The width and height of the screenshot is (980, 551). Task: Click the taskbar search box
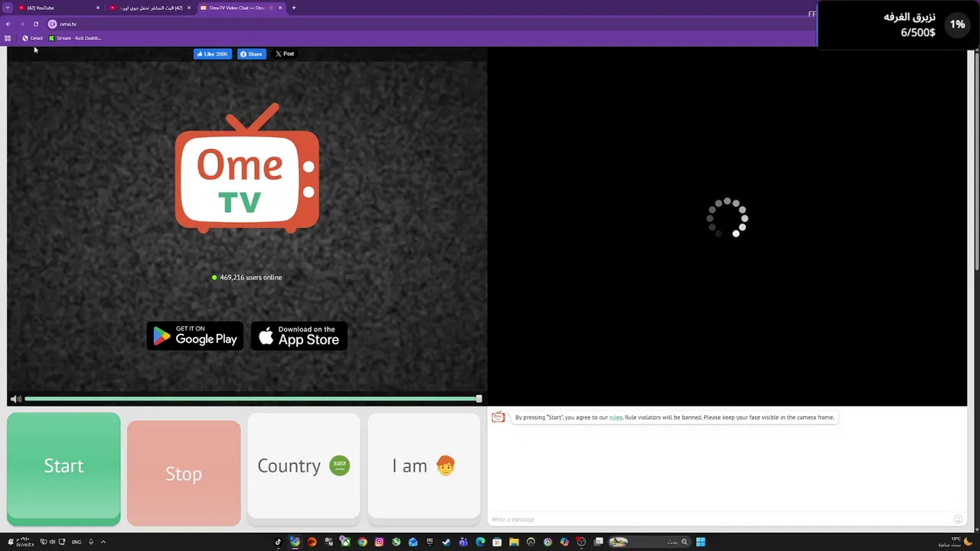click(650, 542)
